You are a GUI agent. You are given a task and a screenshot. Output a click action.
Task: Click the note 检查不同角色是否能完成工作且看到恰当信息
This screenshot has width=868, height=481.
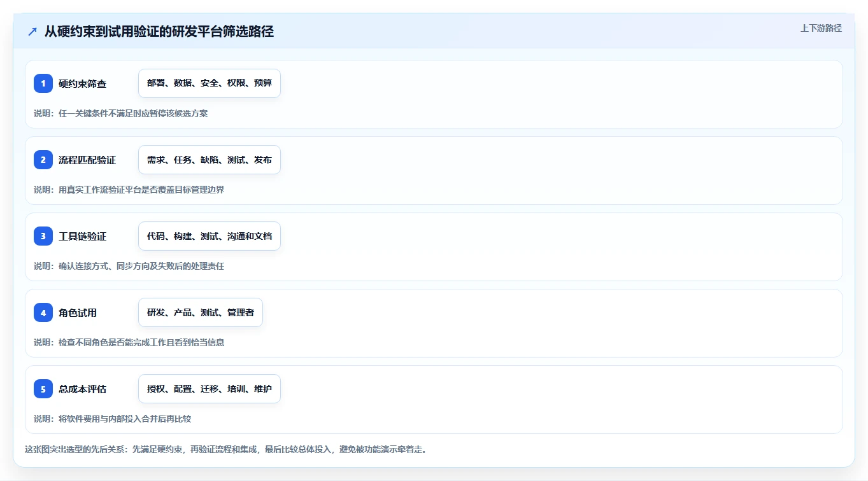141,342
